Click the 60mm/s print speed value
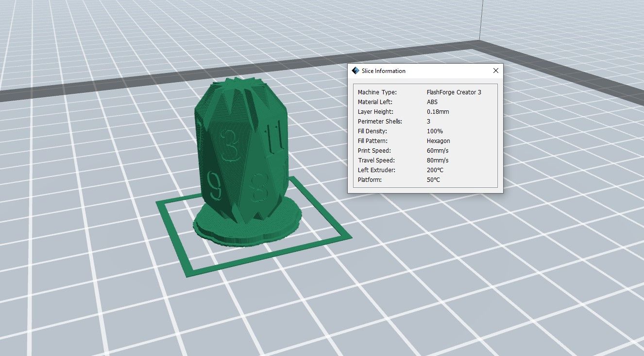The height and width of the screenshot is (356, 644). pyautogui.click(x=438, y=151)
